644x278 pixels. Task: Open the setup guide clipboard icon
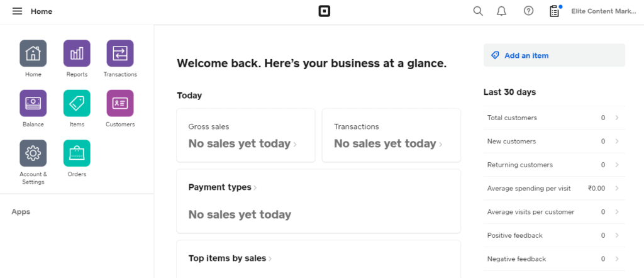tap(554, 11)
